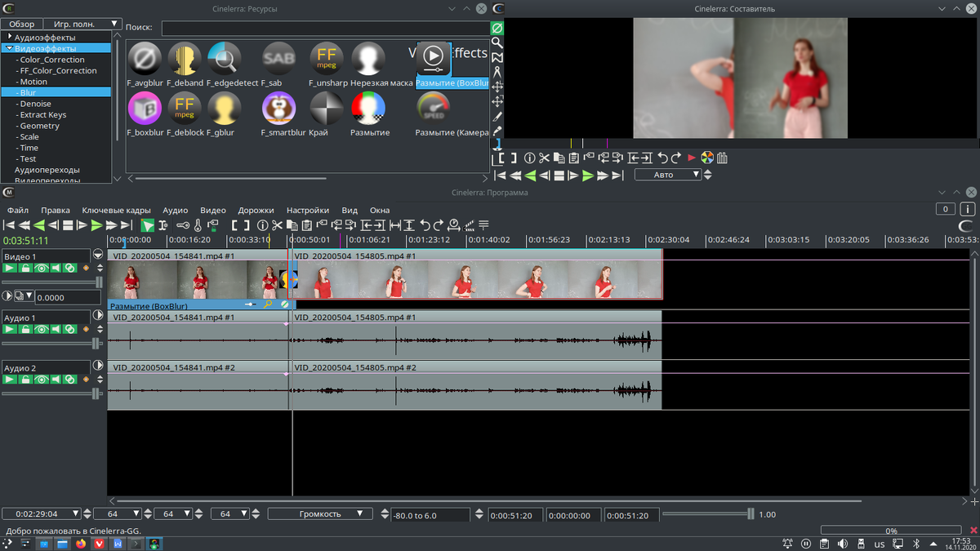Click undo in the Compositor toolbar
This screenshot has height=551, width=980.
[x=663, y=158]
